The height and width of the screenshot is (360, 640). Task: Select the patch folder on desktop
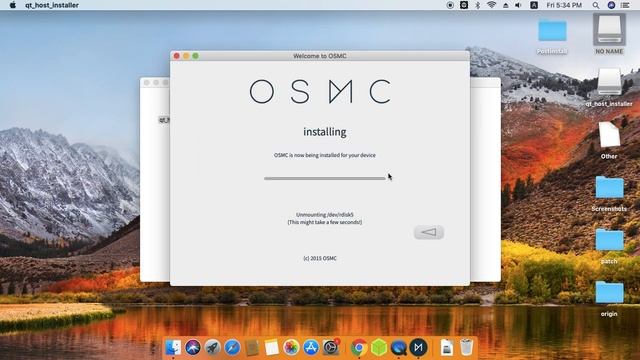[609, 246]
